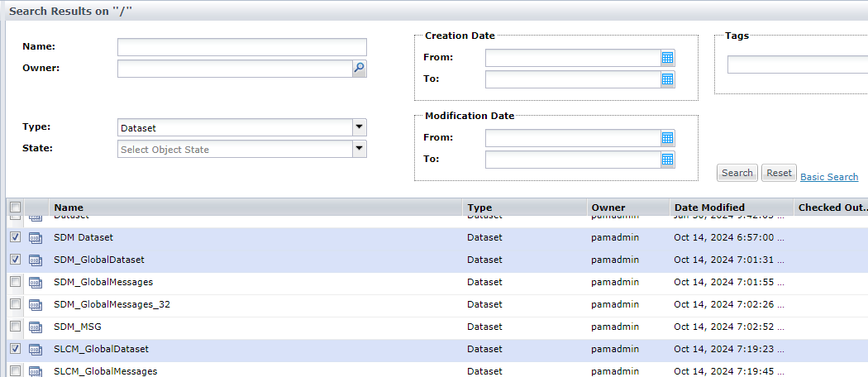The width and height of the screenshot is (868, 377).
Task: Expand the Type dropdown showing Dataset
Action: tap(359, 128)
